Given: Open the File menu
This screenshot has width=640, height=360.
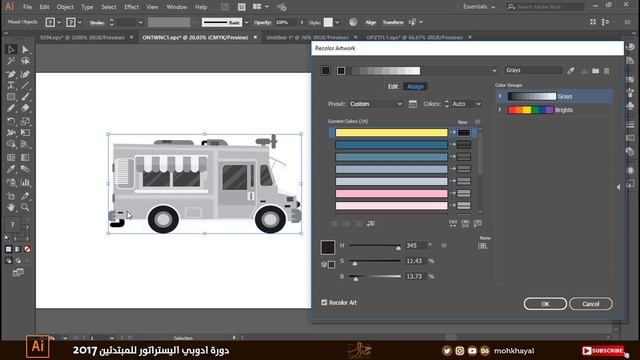Looking at the screenshot, I should (27, 7).
